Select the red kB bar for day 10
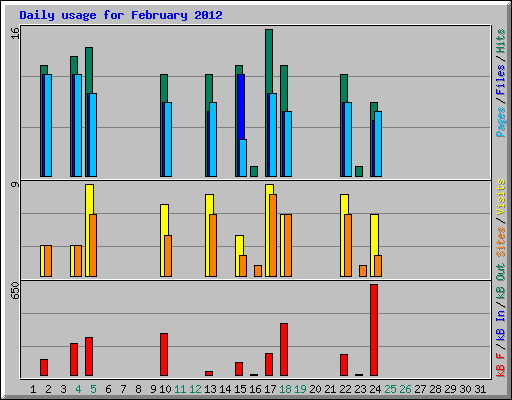 pyautogui.click(x=164, y=354)
